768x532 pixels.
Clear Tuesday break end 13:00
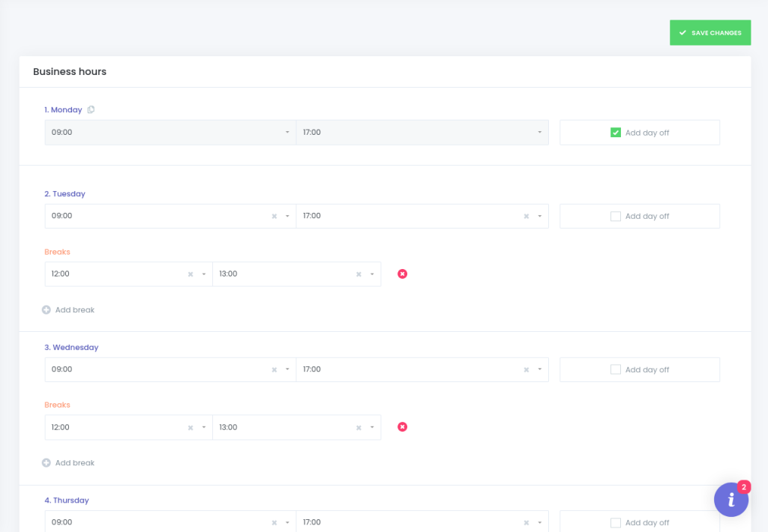pos(358,274)
